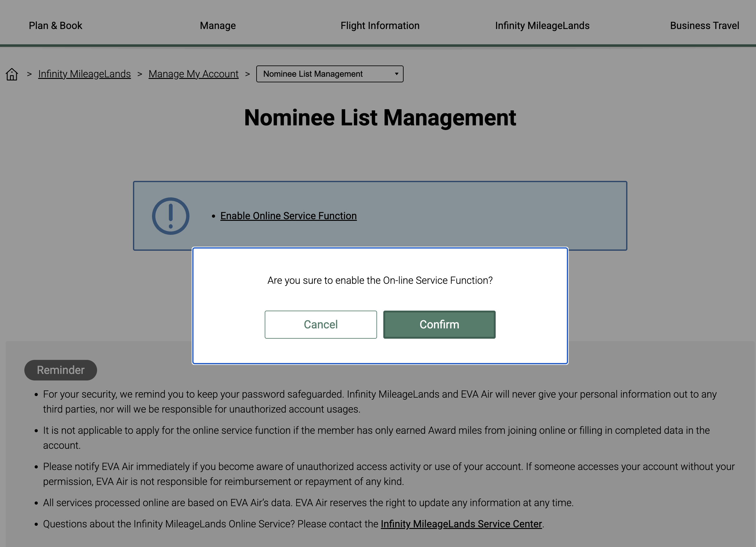This screenshot has height=547, width=756.
Task: Confirm enabling the On-line Service Function
Action: point(439,324)
